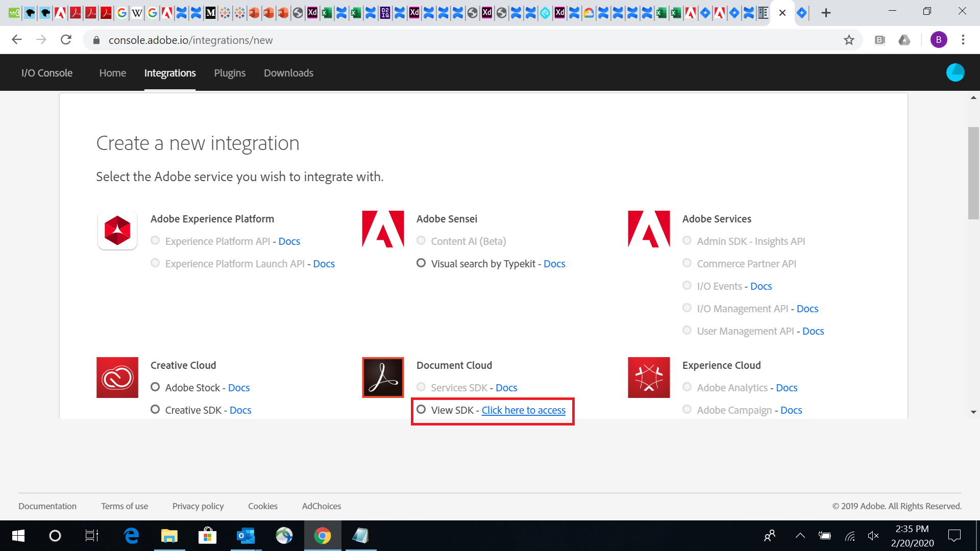Expand hidden icons in the system tray

800,535
